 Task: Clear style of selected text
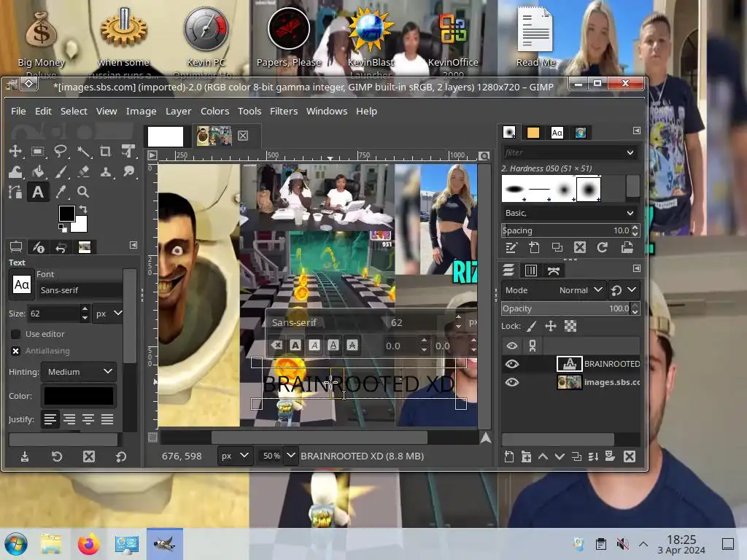pos(276,345)
